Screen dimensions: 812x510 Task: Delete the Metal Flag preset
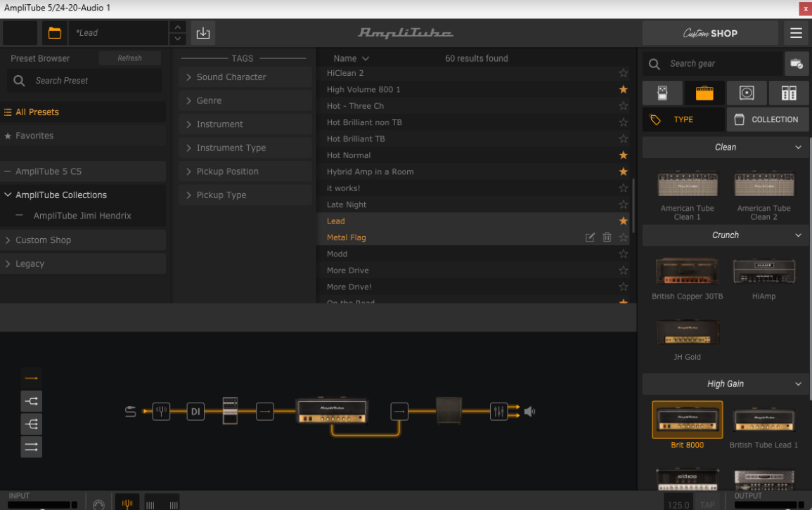click(x=607, y=237)
